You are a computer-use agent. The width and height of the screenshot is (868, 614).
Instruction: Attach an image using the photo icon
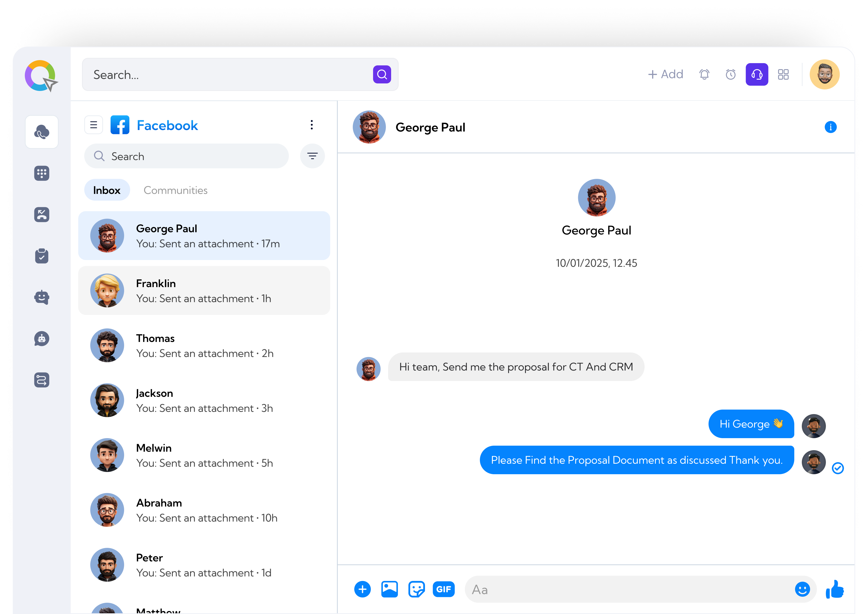[389, 589]
